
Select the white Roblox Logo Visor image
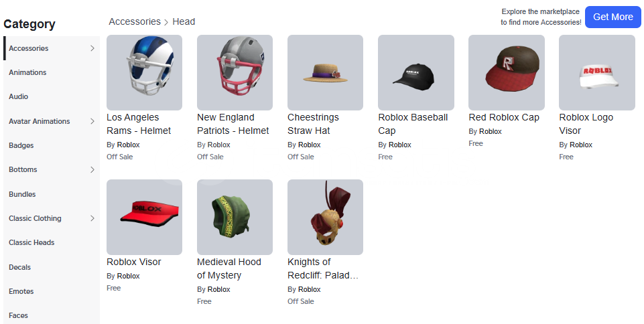(597, 72)
